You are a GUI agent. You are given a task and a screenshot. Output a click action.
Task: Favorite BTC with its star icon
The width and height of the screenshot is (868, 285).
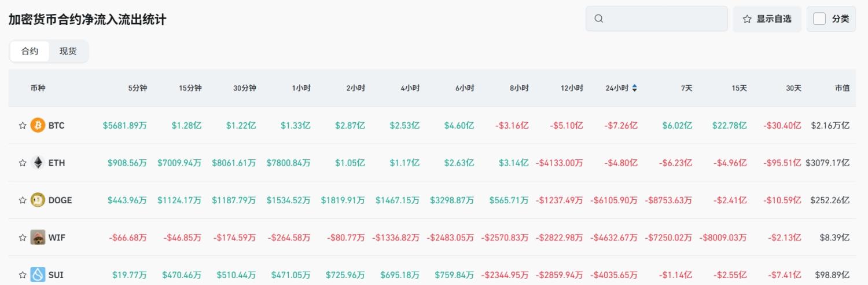(x=23, y=125)
